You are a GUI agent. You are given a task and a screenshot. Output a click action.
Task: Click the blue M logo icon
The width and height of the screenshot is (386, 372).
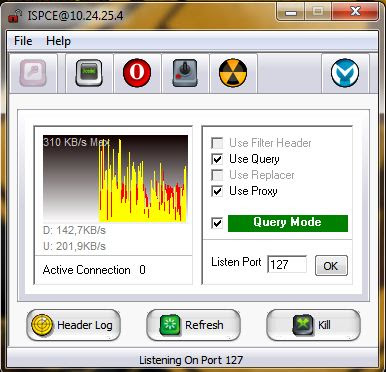point(345,73)
